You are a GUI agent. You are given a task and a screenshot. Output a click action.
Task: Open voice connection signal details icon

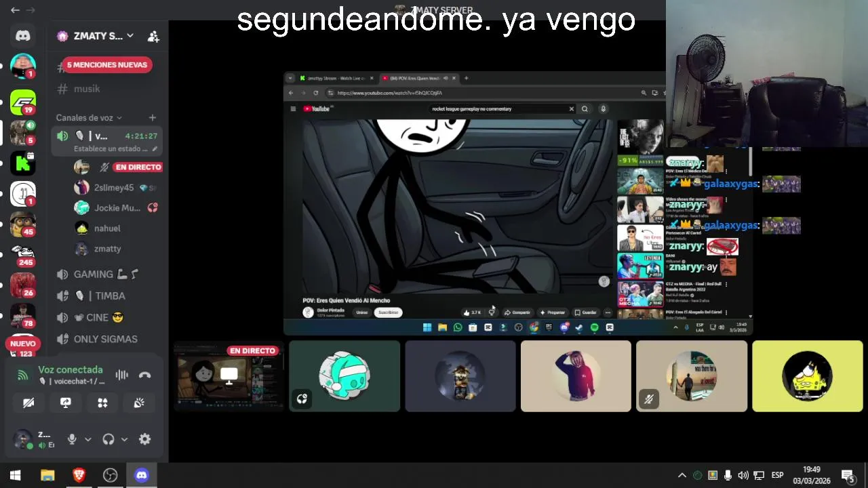tap(23, 375)
